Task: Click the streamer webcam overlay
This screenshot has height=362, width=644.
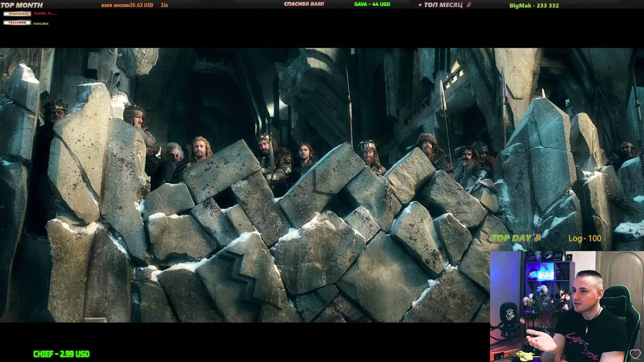Action: click(567, 306)
